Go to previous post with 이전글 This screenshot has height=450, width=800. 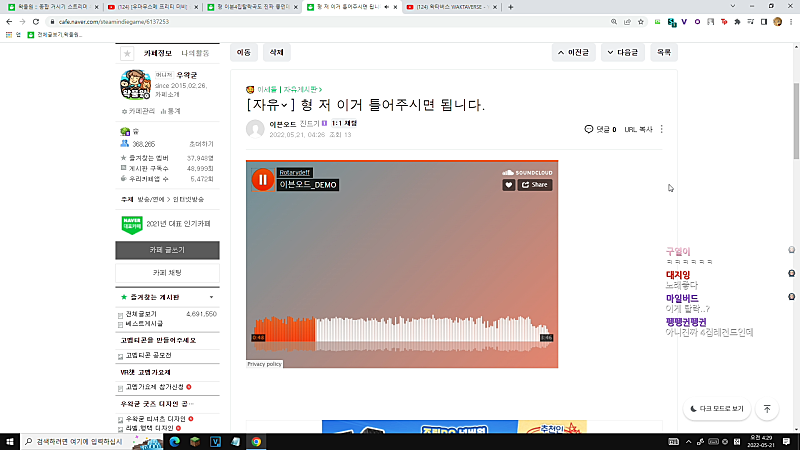click(x=573, y=53)
